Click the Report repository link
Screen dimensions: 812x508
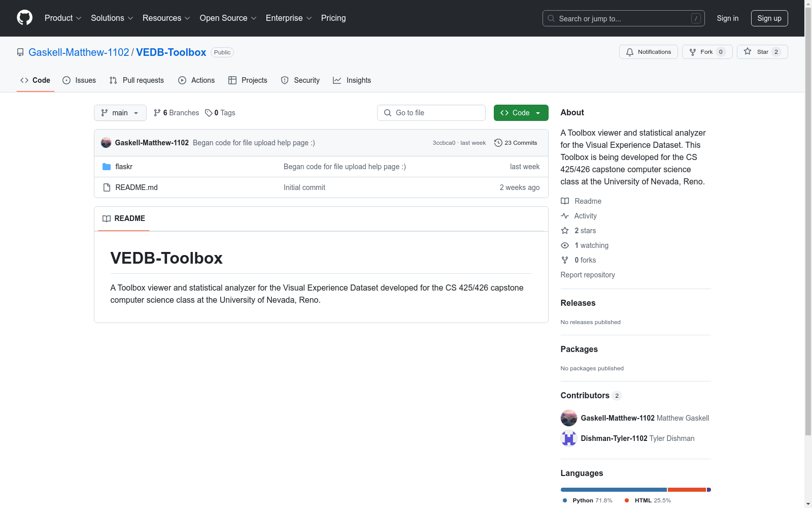tap(588, 275)
